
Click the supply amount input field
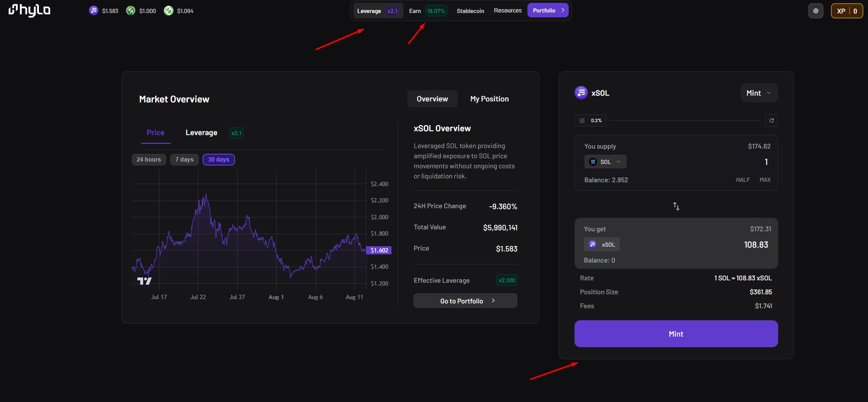(x=721, y=162)
